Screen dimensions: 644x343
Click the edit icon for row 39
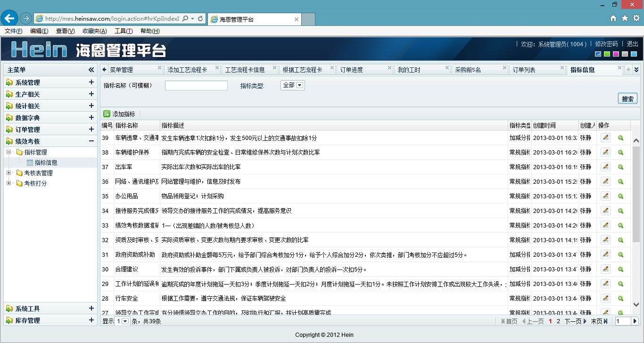605,138
